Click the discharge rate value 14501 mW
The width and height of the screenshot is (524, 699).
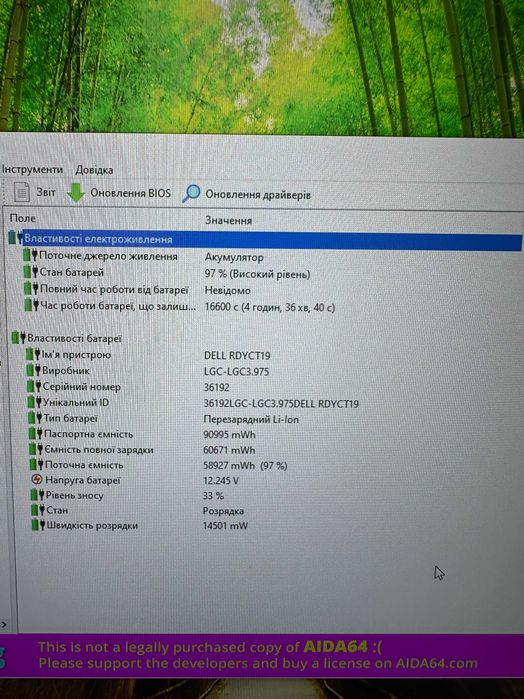[x=225, y=526]
